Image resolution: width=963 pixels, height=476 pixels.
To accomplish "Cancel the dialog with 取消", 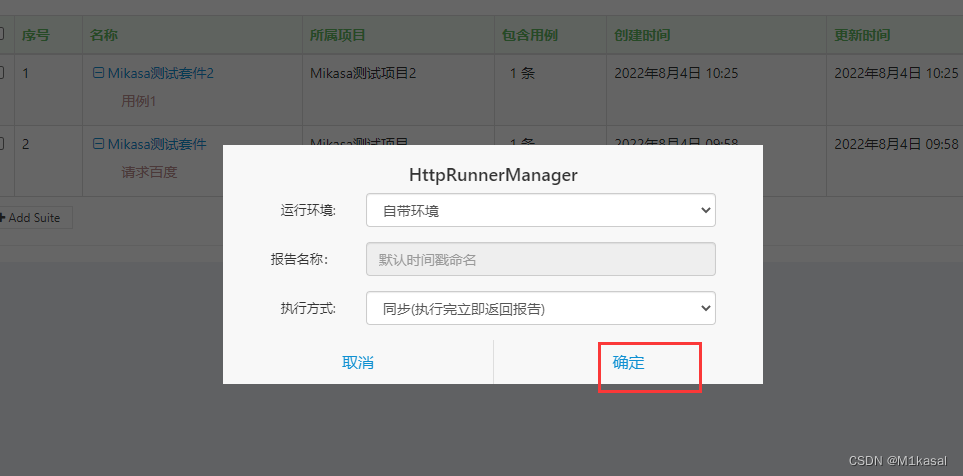I will pos(358,362).
